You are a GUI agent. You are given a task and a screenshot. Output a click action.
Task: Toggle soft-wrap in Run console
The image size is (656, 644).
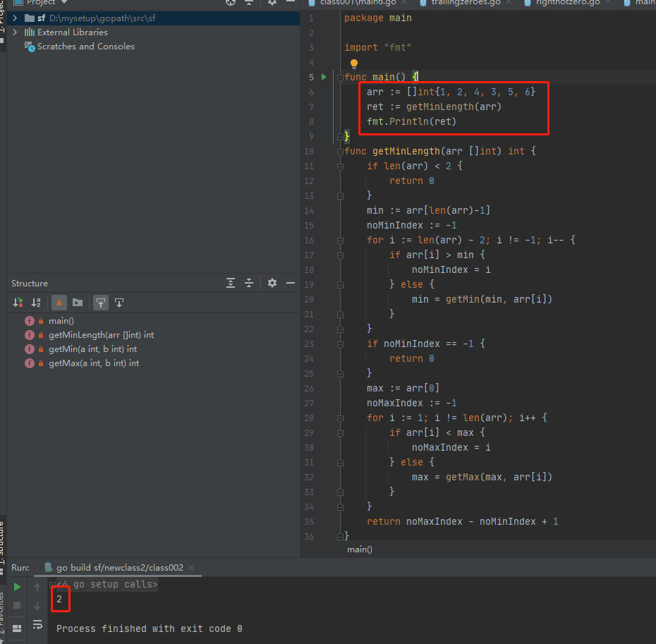coord(37,625)
